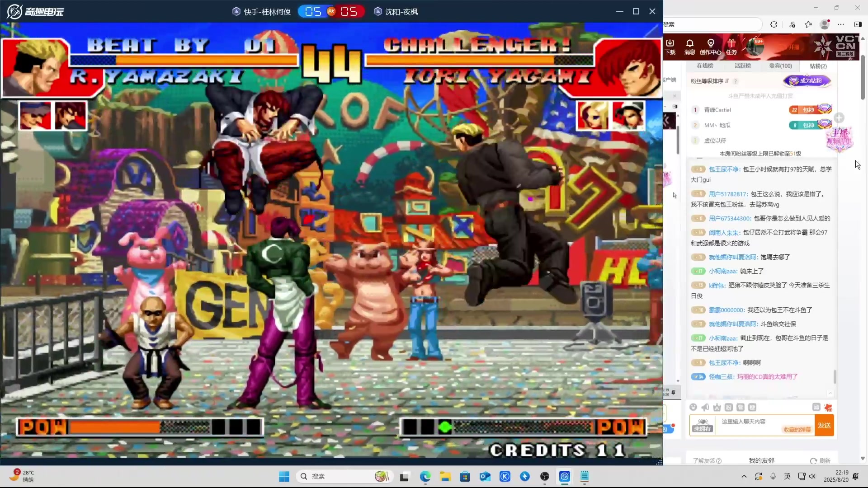Screen dimensions: 868x488
Task: Click username 青峰Castiel in fan ranking
Action: pos(717,110)
